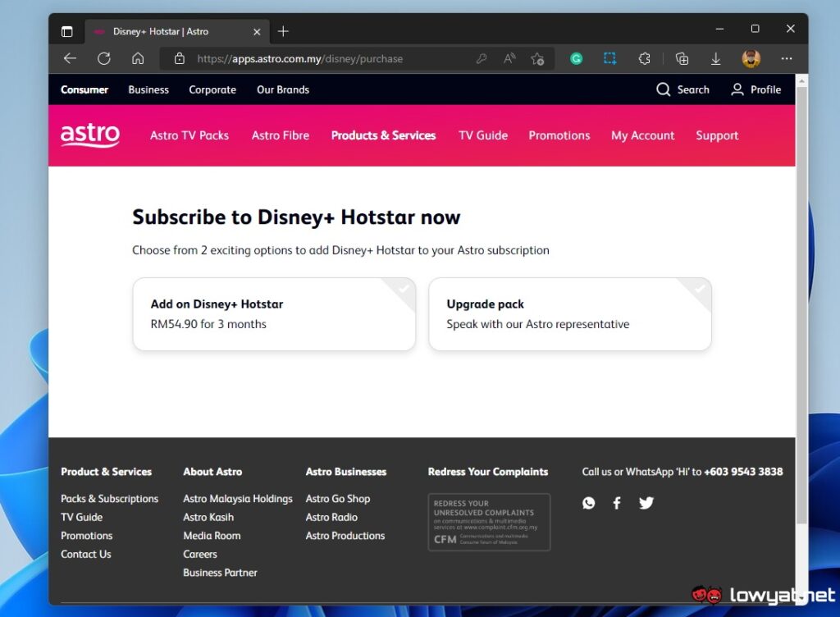The width and height of the screenshot is (840, 617).
Task: Open the browser extensions puzzle icon
Action: 645,58
